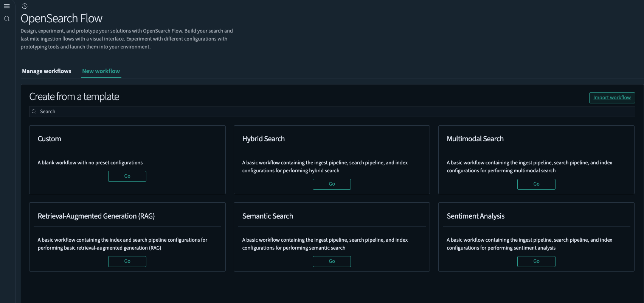Screen dimensions: 644x303
Task: Click the Semantic Search card title
Action: 267,216
